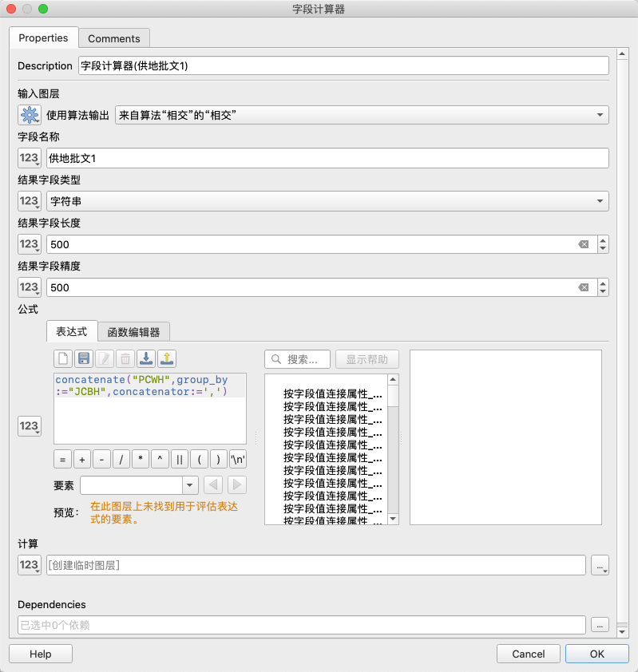This screenshot has height=672, width=638.
Task: Click the 显示帮助 show help button
Action: coord(367,359)
